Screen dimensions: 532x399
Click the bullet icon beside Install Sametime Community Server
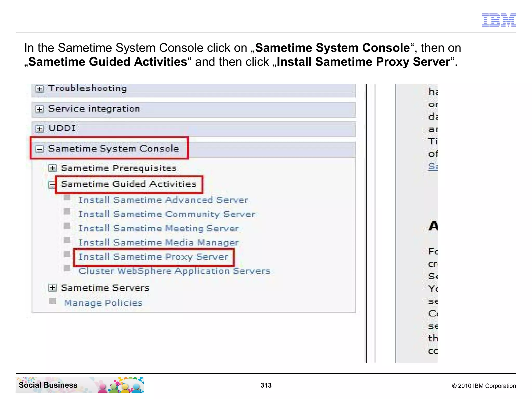(67, 212)
